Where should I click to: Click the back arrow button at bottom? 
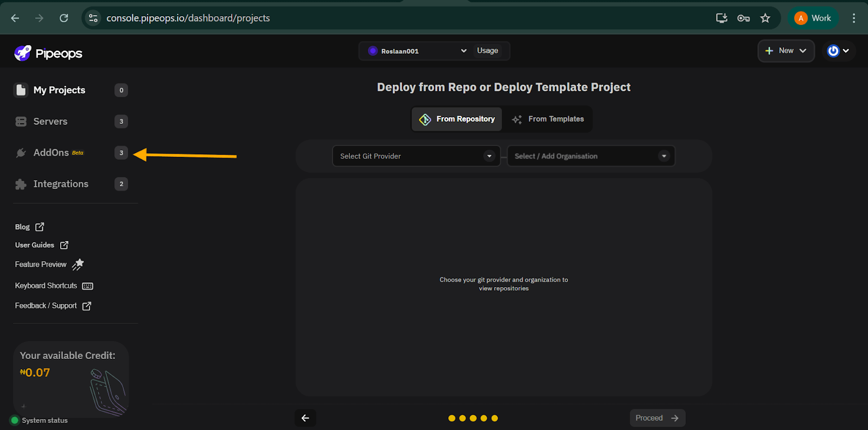click(x=305, y=418)
